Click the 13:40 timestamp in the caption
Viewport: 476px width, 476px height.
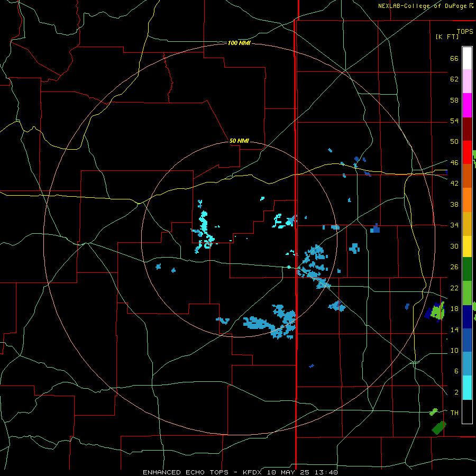[327, 472]
